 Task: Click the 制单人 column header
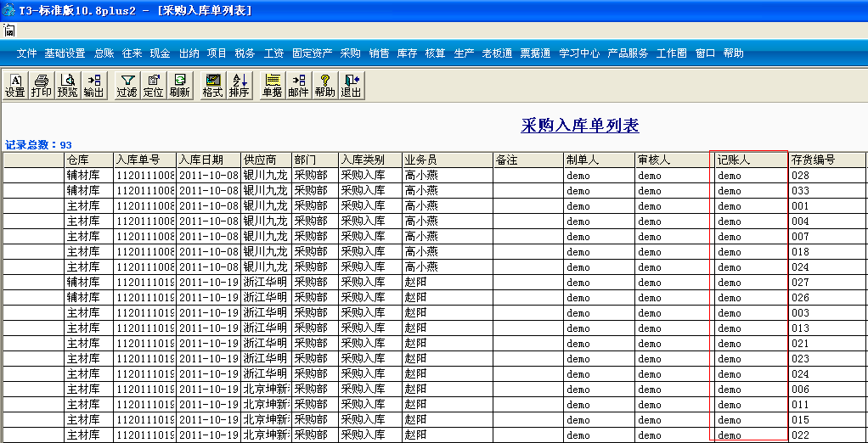click(x=599, y=160)
